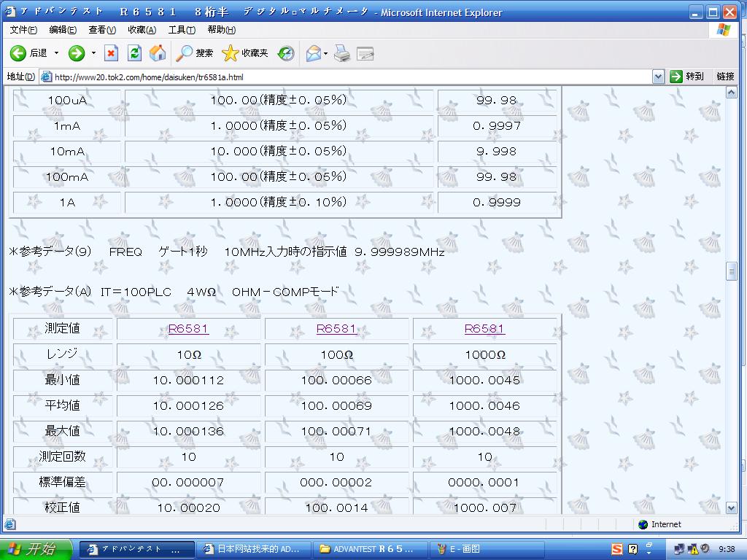Viewport: 747px width, 560px height.
Task: Select the 10.000126 average value cell
Action: [x=189, y=405]
